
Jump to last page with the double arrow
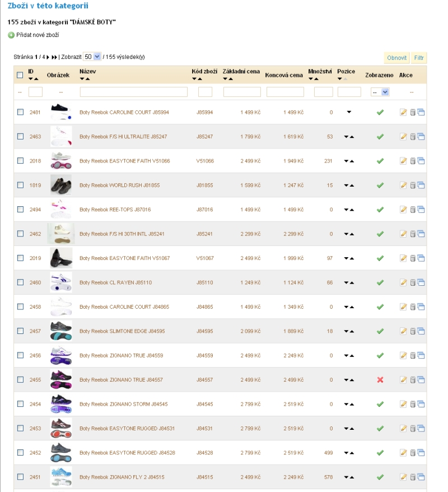54,57
